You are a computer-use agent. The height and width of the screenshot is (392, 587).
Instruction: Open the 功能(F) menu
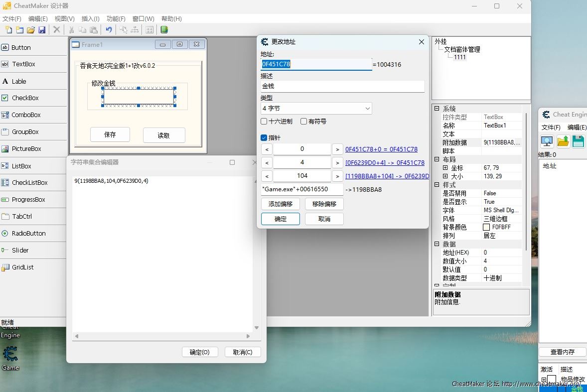tap(116, 19)
